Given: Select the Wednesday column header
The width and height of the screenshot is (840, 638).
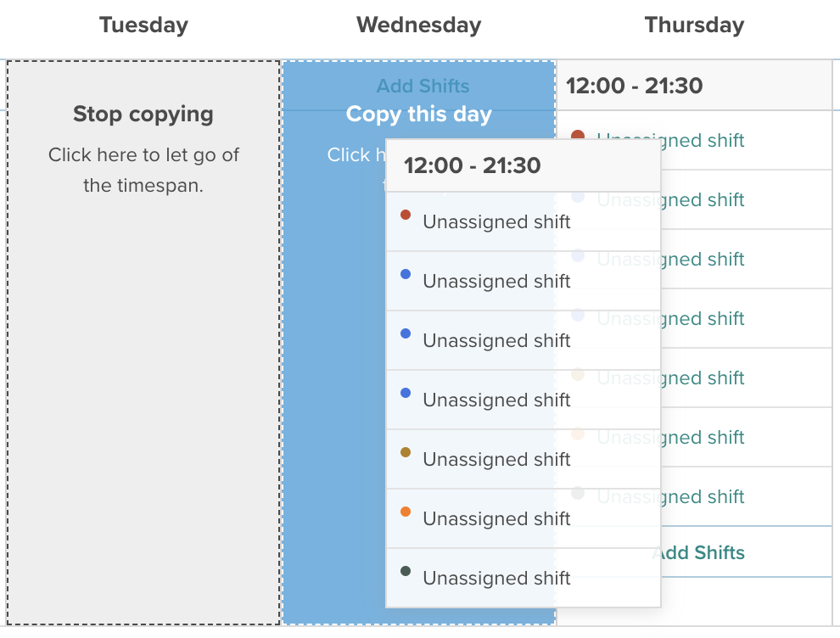Looking at the screenshot, I should [x=418, y=25].
